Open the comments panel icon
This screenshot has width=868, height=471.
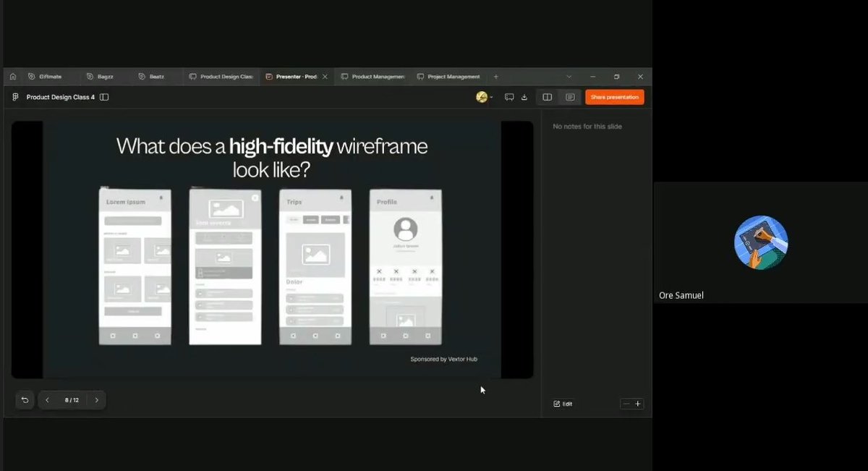(509, 96)
